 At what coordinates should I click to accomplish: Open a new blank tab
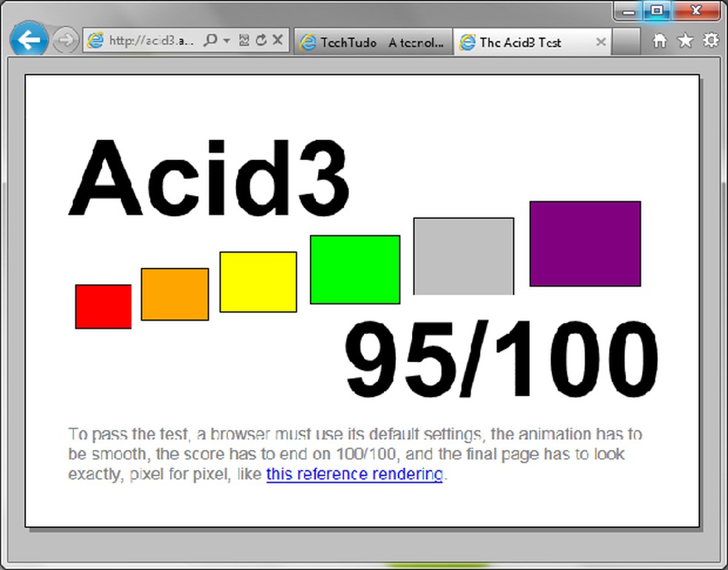pyautogui.click(x=626, y=42)
